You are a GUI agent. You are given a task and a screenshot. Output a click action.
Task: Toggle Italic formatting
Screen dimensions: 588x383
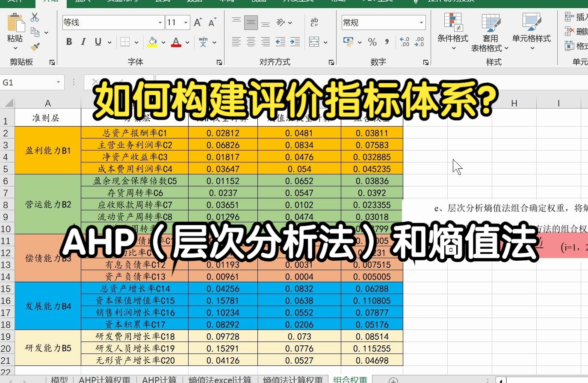point(83,42)
